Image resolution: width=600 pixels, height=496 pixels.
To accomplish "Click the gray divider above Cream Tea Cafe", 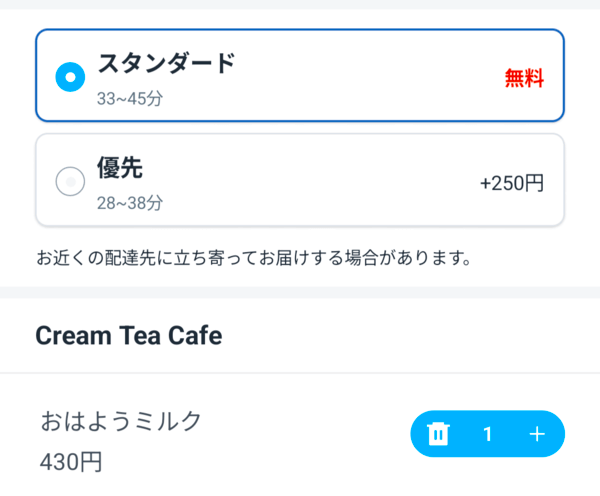I will 300,291.
